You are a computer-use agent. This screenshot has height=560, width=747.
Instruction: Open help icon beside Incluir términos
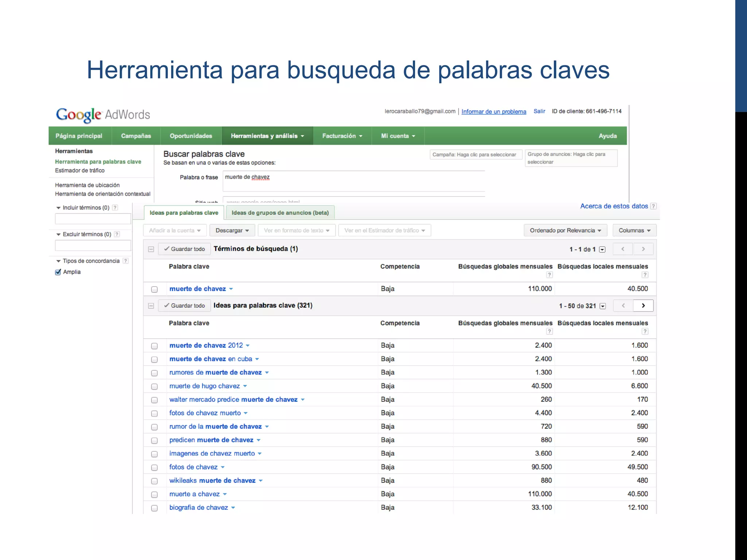(115, 207)
